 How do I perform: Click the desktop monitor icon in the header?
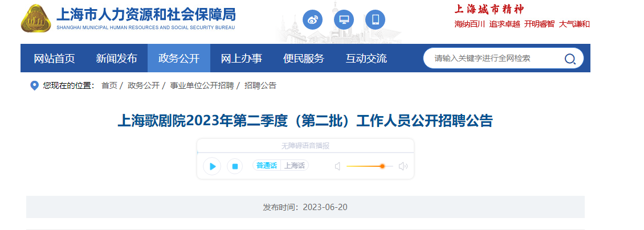point(344,19)
